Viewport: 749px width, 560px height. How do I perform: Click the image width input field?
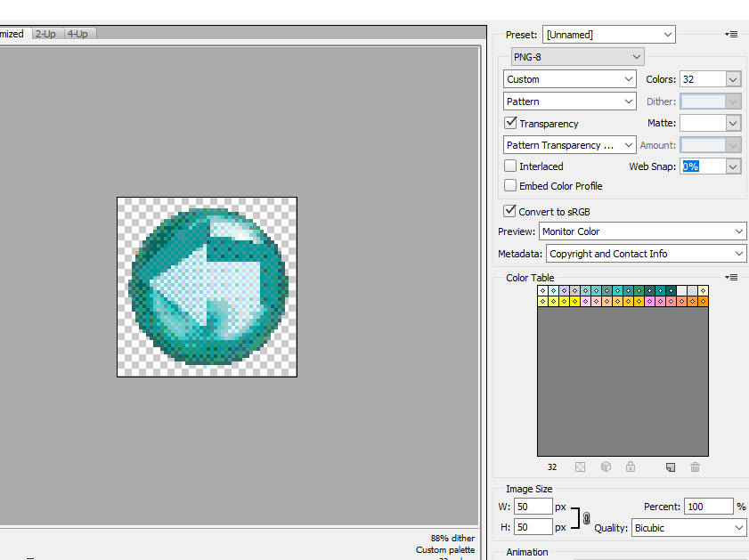pyautogui.click(x=533, y=506)
